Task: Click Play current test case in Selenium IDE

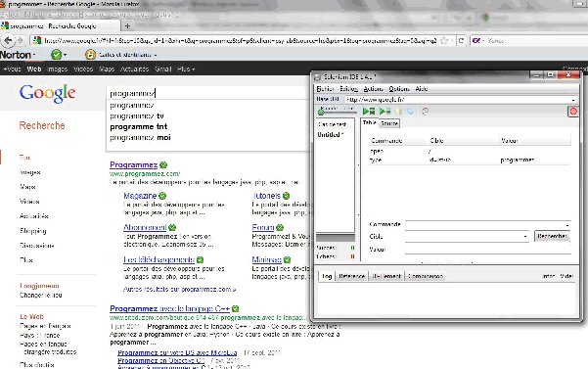Action: 384,111
